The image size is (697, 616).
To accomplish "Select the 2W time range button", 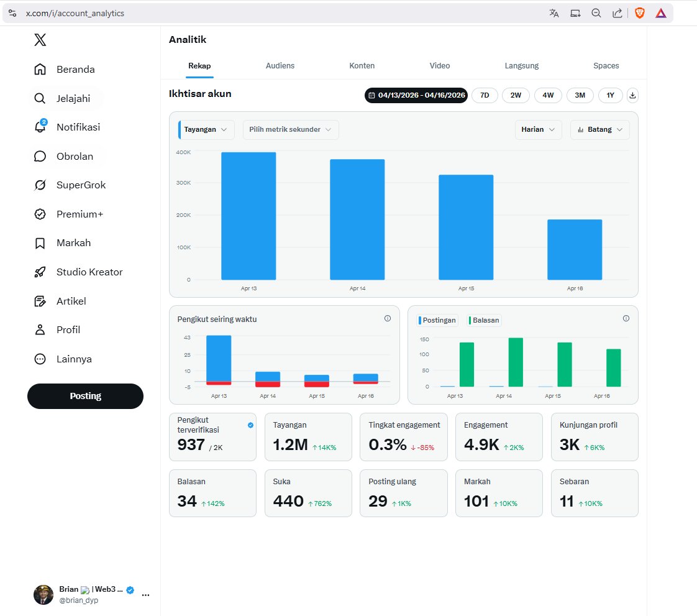I will click(x=516, y=95).
